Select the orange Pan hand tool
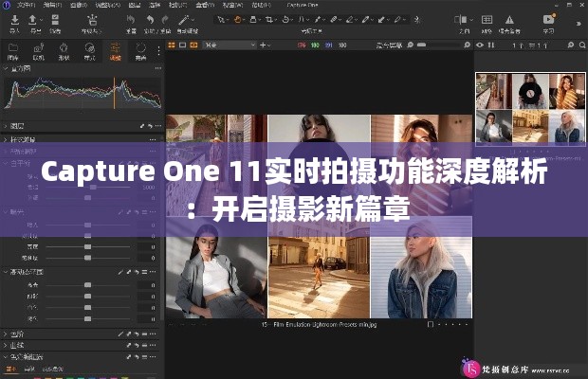588x379 pixels. click(x=237, y=19)
